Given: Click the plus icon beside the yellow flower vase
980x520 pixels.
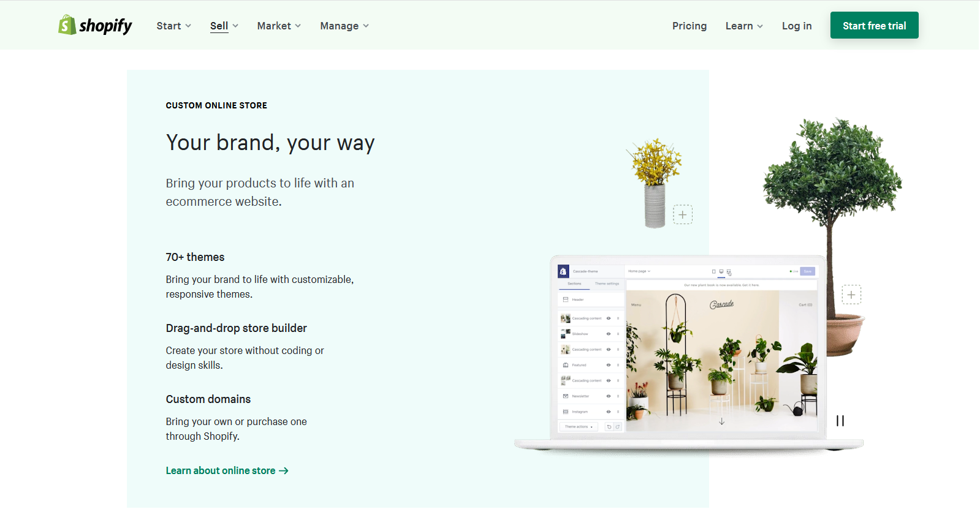Looking at the screenshot, I should click(683, 214).
